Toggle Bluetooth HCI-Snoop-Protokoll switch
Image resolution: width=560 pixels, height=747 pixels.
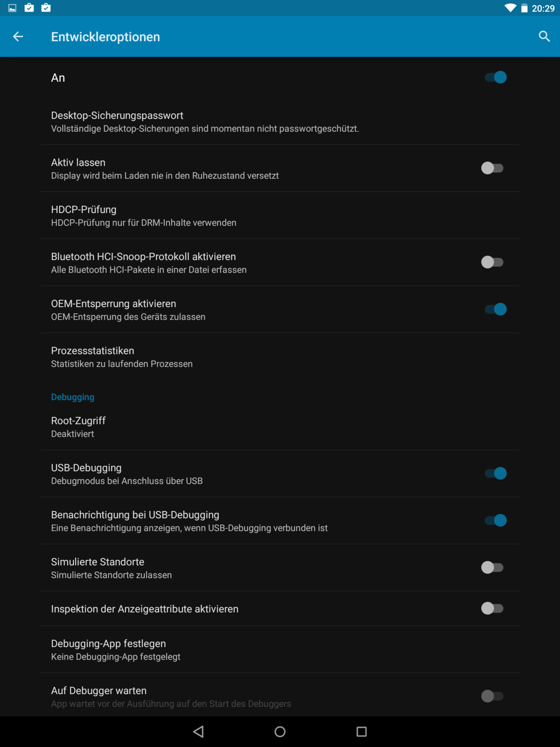(x=492, y=262)
